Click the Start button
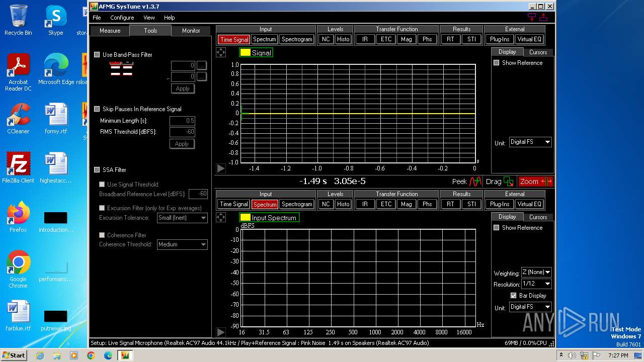The height and width of the screenshot is (362, 644). [14, 355]
